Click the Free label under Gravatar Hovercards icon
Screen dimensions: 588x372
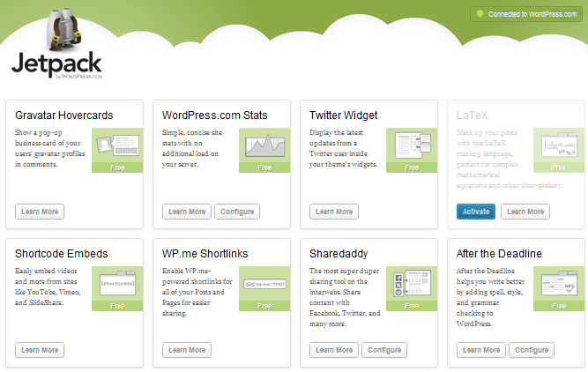pyautogui.click(x=117, y=167)
